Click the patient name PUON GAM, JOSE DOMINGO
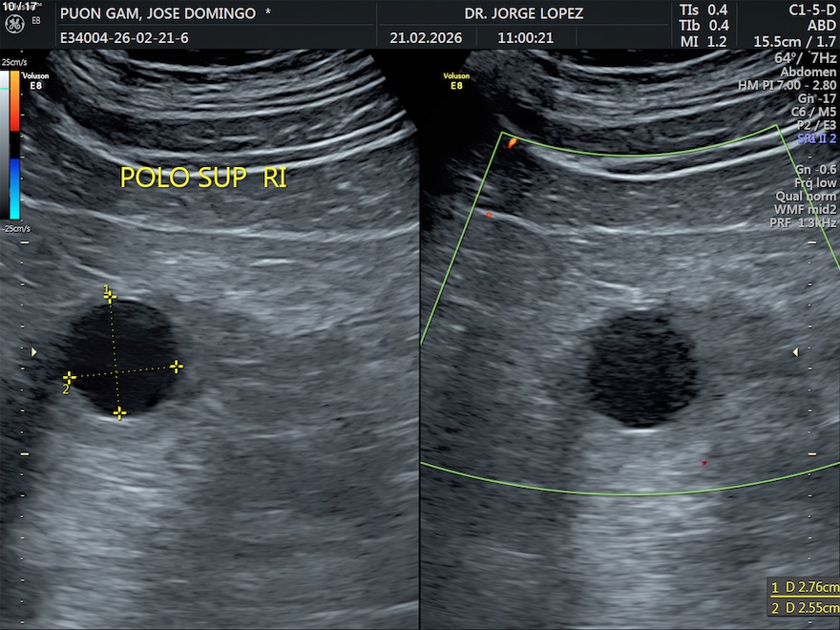840x630 pixels. click(157, 13)
